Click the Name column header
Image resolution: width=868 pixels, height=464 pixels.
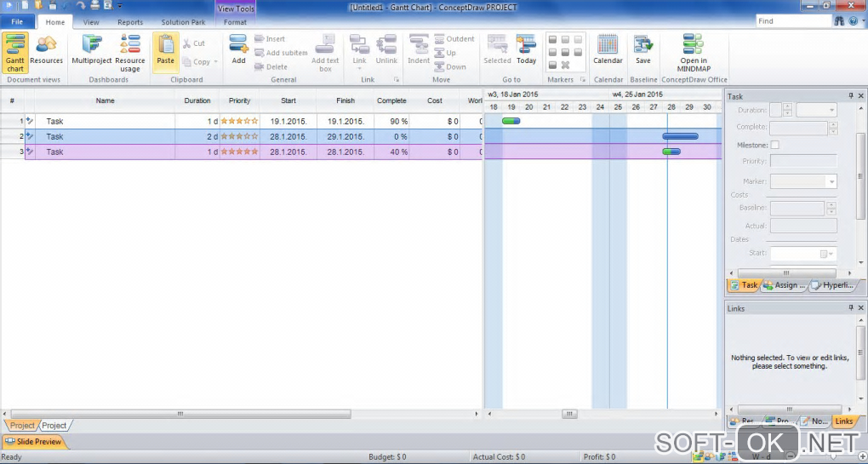(x=106, y=100)
